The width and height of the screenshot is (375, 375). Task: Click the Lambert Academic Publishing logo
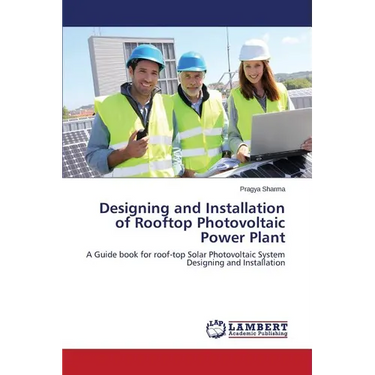247,330
